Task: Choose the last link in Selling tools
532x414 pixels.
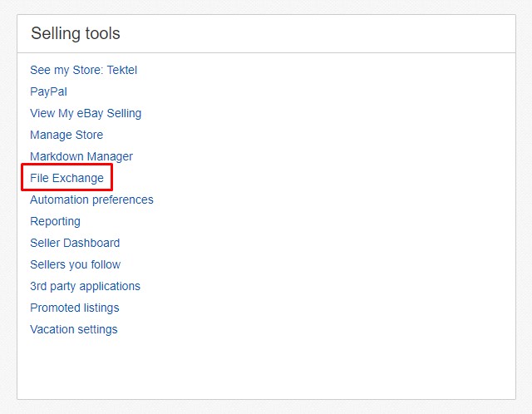Action: click(74, 329)
